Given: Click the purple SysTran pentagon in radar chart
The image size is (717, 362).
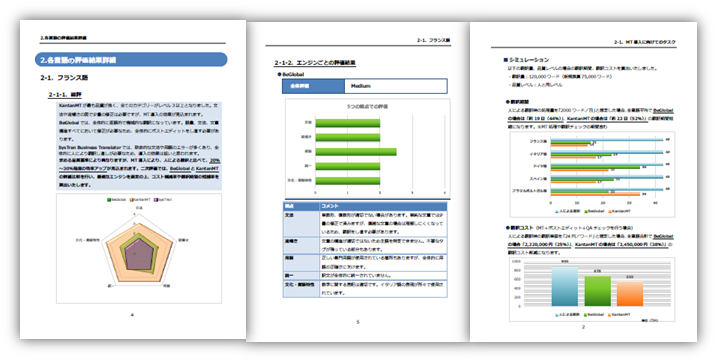Looking at the screenshot, I should pos(139,256).
